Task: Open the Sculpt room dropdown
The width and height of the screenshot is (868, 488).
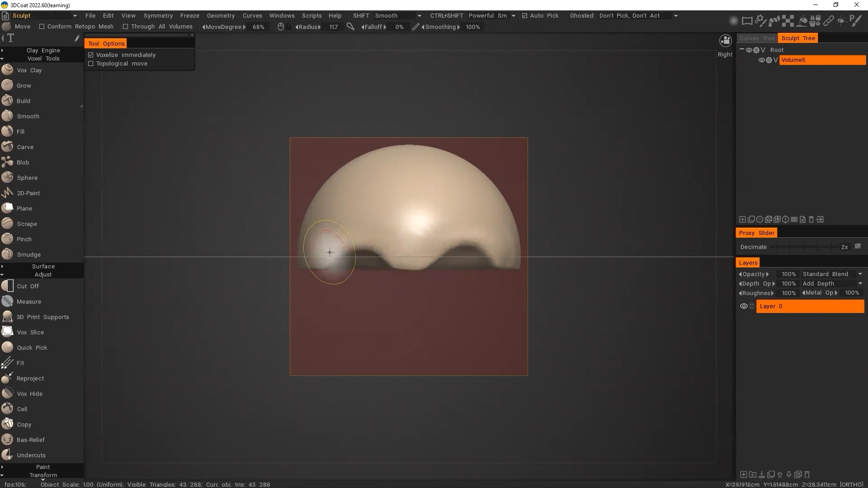Action: click(75, 16)
